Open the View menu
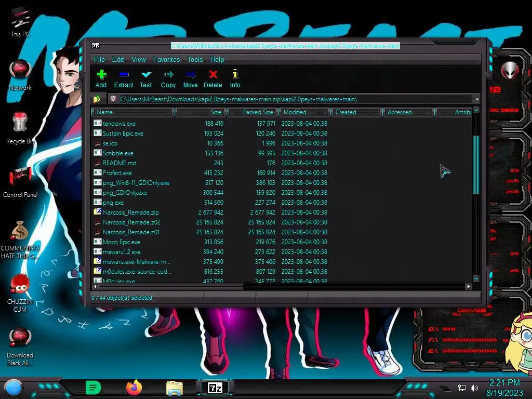532x399 pixels. pos(139,59)
